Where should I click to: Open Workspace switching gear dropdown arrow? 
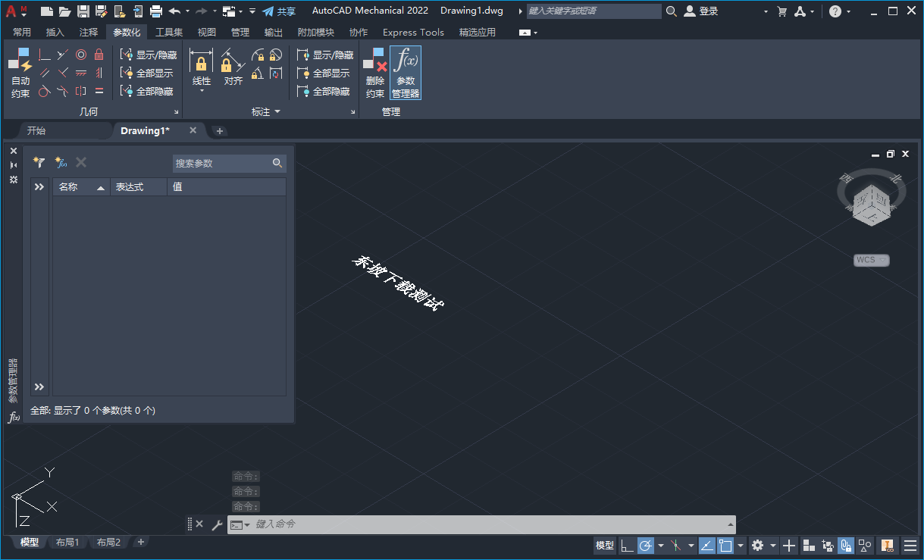[x=773, y=546]
